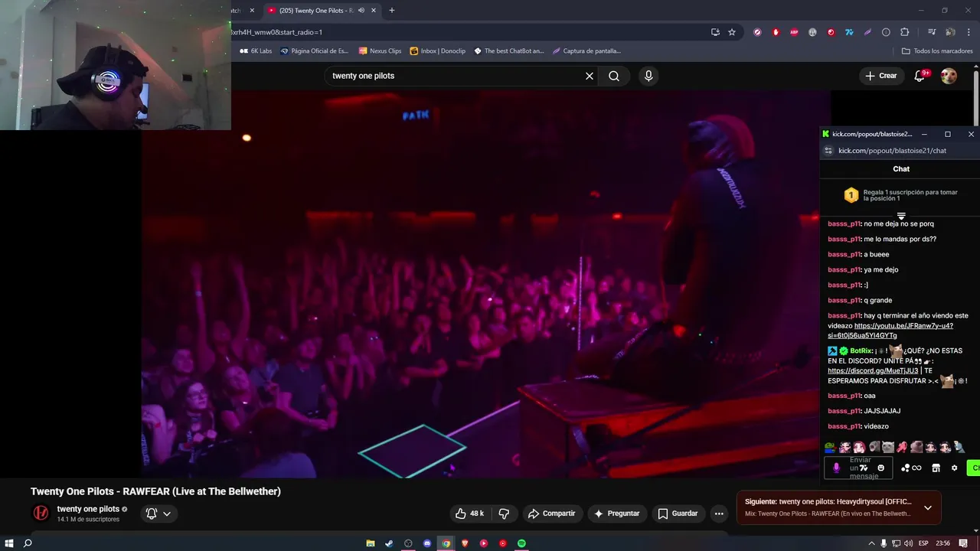Open the media controls toolbar icon

(x=932, y=32)
